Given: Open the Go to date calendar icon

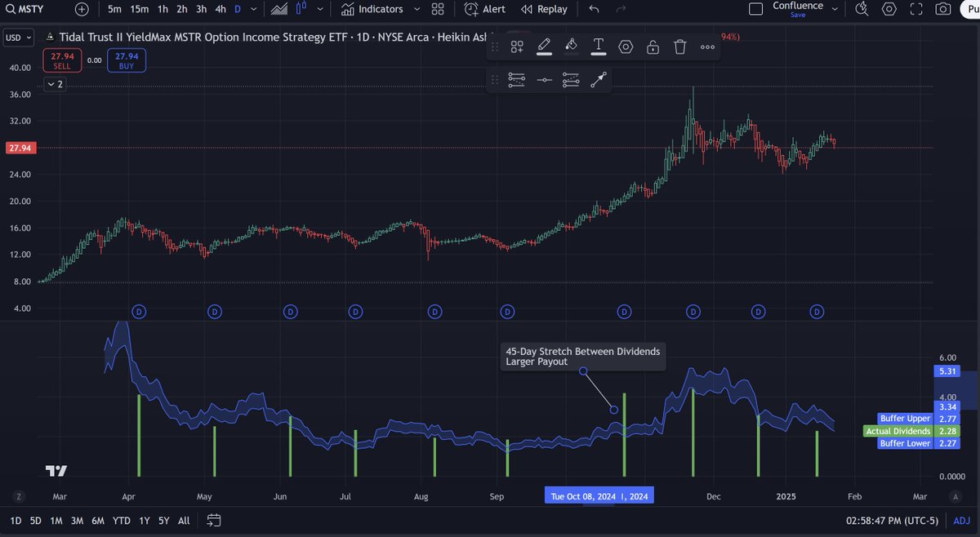Looking at the screenshot, I should [214, 521].
